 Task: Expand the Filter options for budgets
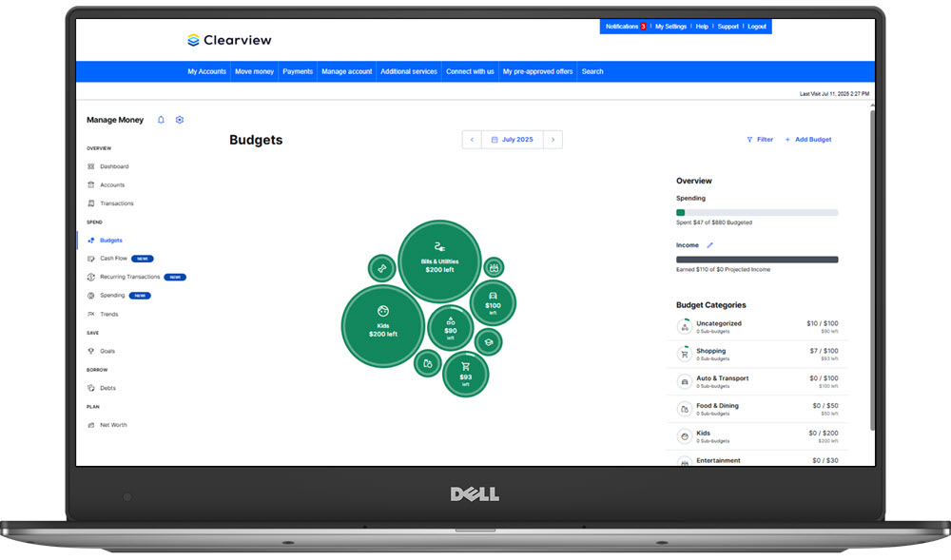[x=760, y=139]
